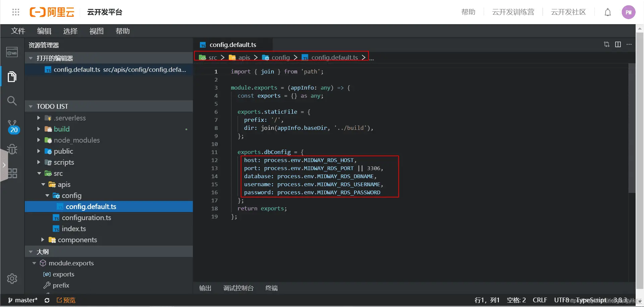
Task: Expand the node_modules folder
Action: pos(39,140)
